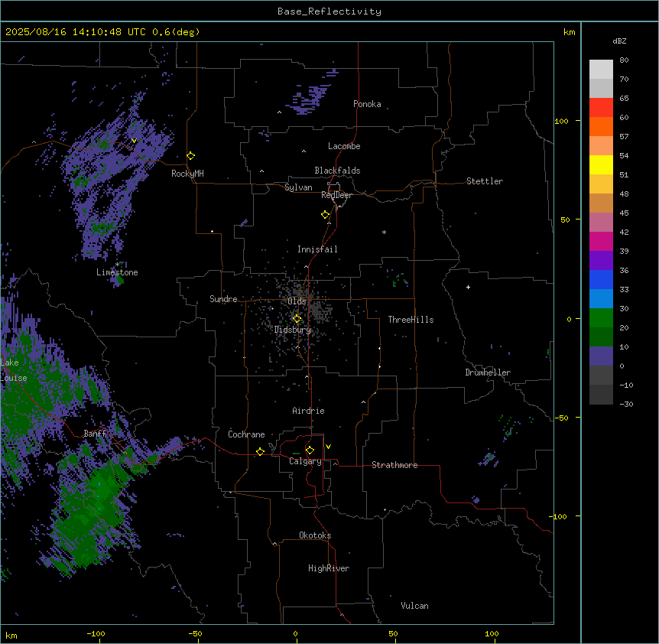Click the Sylvan label on the map
The height and width of the screenshot is (644, 659).
pos(298,187)
